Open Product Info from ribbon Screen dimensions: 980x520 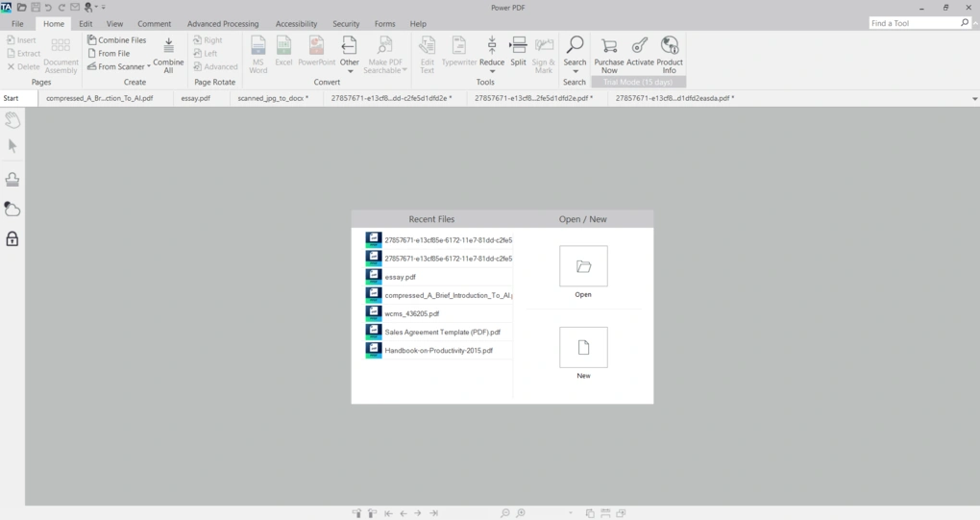click(670, 56)
